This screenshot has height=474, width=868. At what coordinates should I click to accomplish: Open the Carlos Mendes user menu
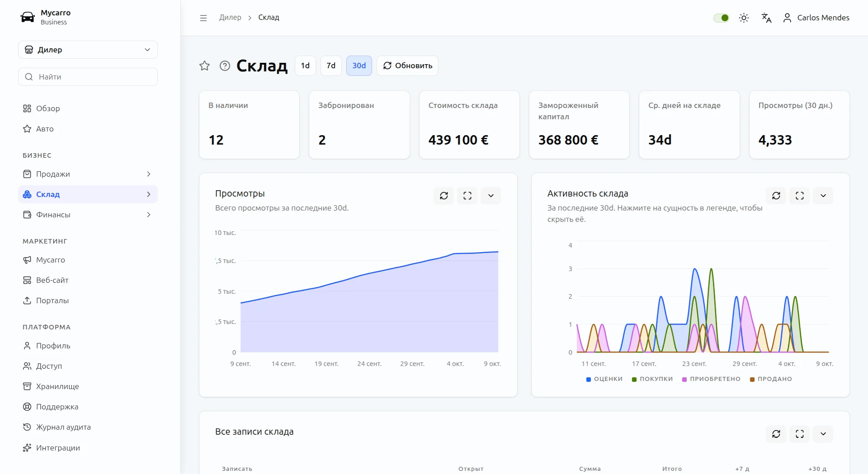point(816,18)
